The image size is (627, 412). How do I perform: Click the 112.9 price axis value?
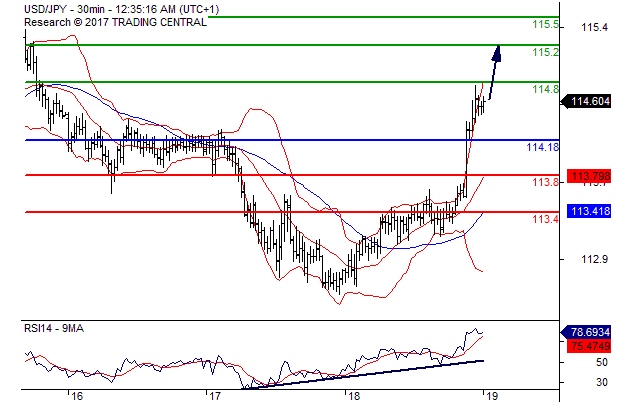[x=595, y=259]
